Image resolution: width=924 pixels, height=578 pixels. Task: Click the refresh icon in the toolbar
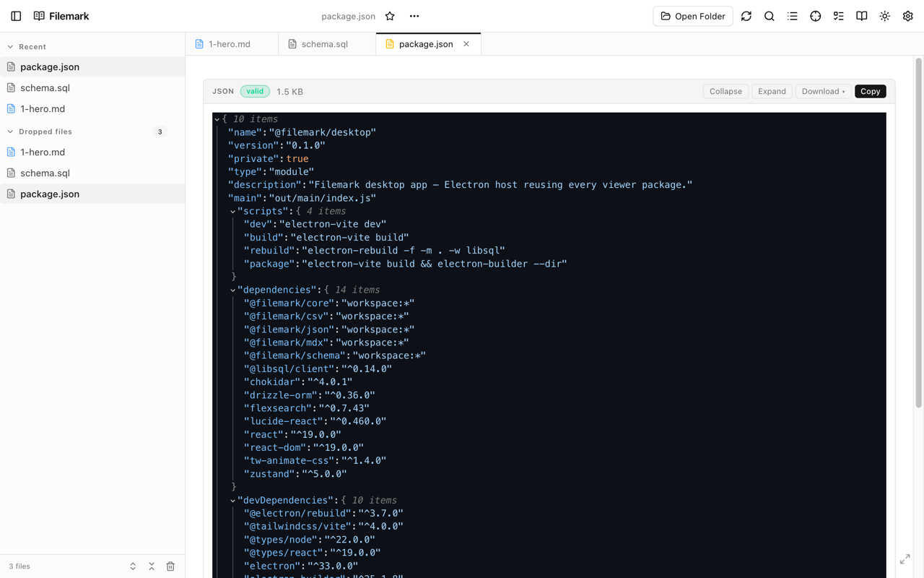point(746,16)
